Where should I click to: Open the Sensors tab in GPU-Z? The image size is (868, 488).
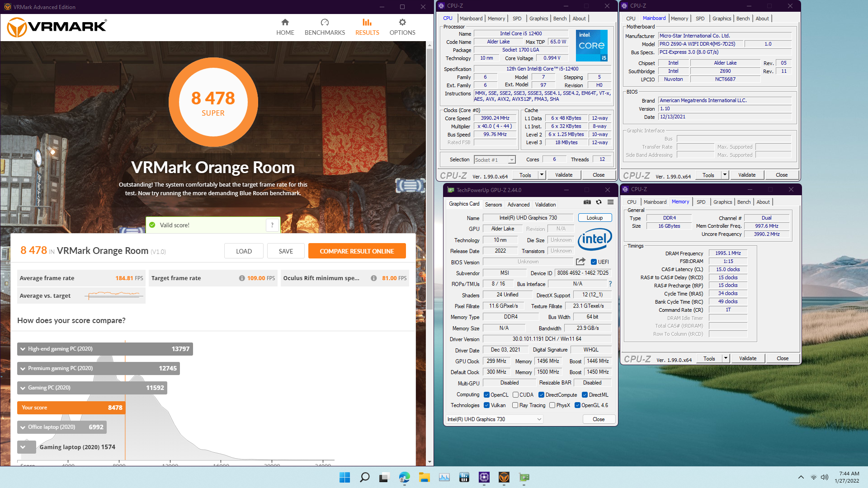click(x=493, y=205)
